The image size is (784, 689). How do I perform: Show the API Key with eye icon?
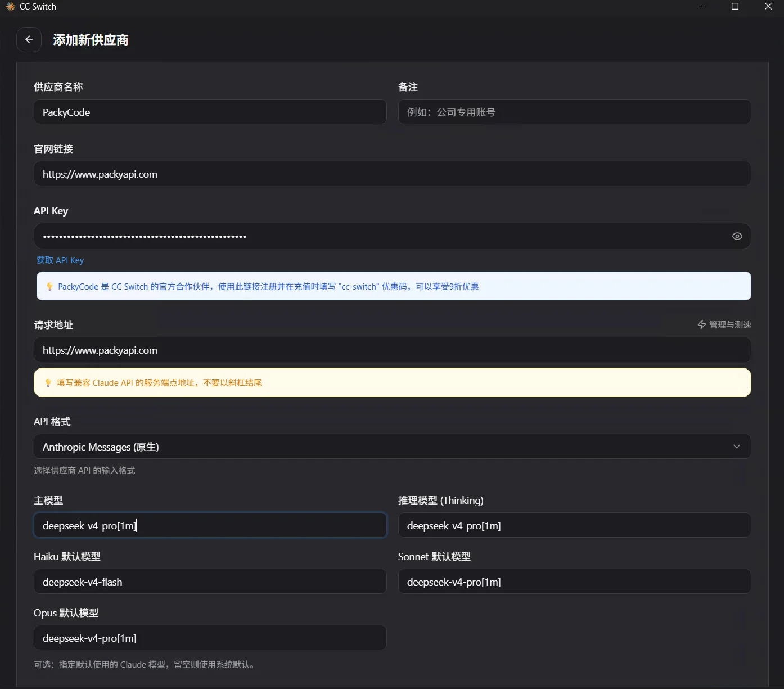pyautogui.click(x=737, y=236)
